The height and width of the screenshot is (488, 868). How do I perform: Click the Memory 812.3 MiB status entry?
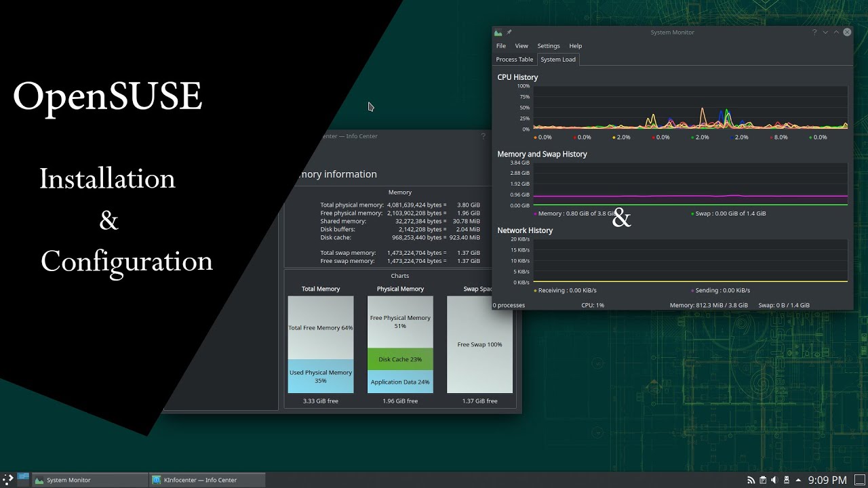[x=709, y=305]
